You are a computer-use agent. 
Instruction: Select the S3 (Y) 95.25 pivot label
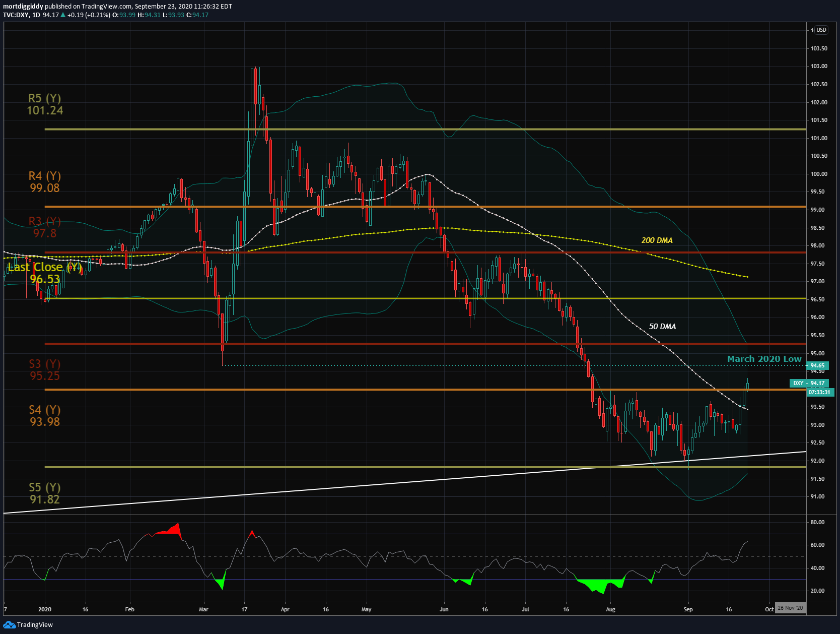(x=45, y=370)
